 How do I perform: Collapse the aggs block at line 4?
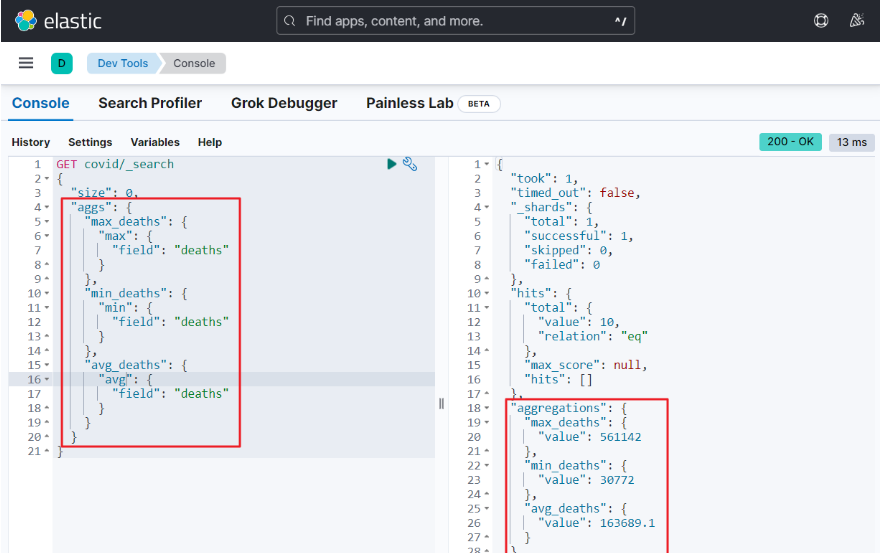coord(47,208)
